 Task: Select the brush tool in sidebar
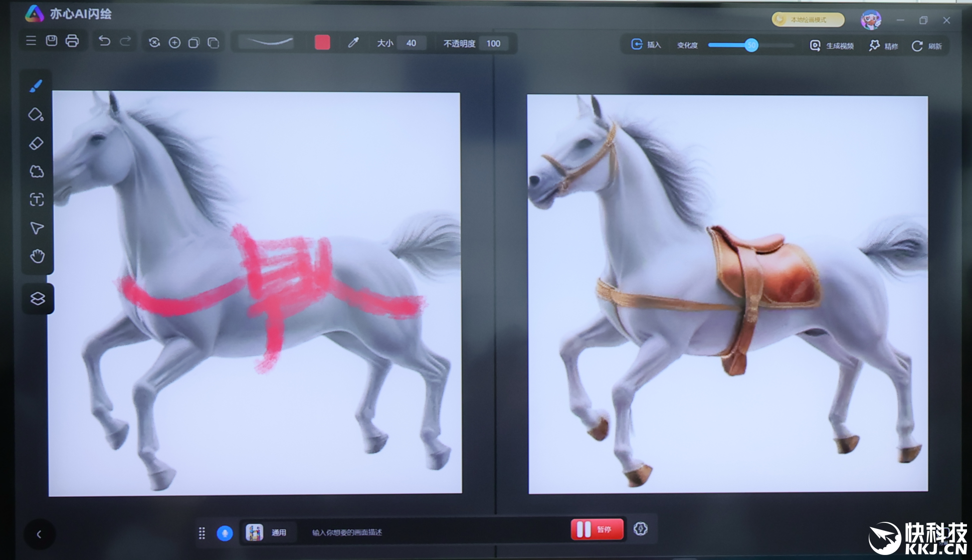coord(36,86)
